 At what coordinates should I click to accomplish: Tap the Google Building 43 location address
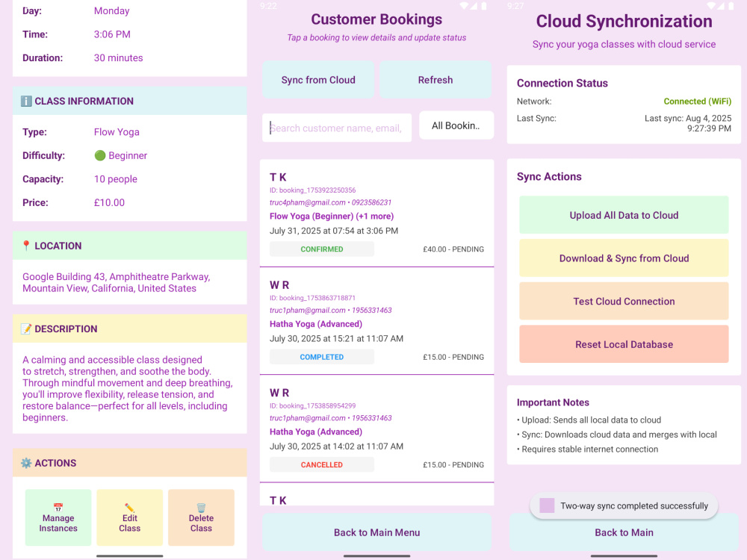[x=117, y=282]
